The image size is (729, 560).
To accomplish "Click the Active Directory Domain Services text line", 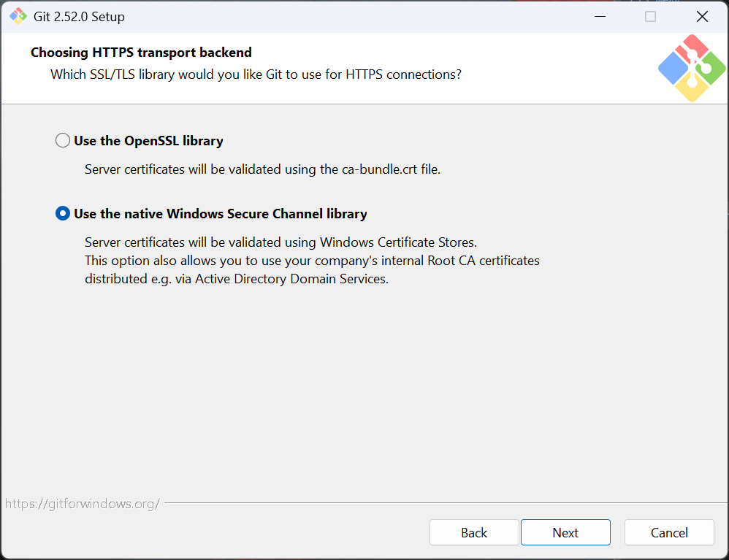I will pyautogui.click(x=237, y=279).
